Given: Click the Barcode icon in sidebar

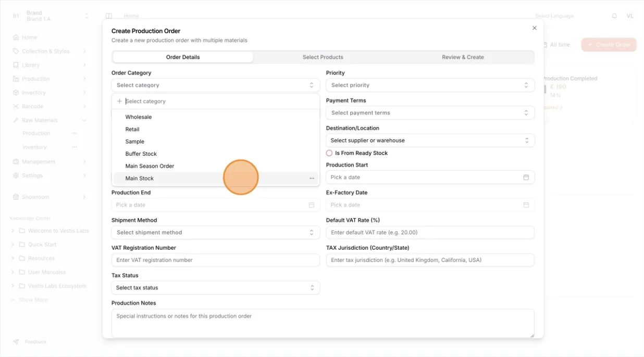Looking at the screenshot, I should (16, 107).
